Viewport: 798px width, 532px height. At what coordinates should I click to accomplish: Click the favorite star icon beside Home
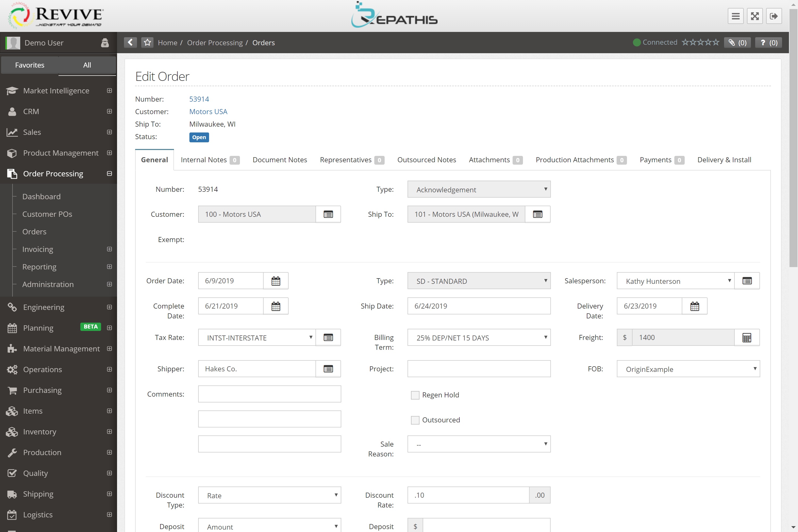pos(147,42)
